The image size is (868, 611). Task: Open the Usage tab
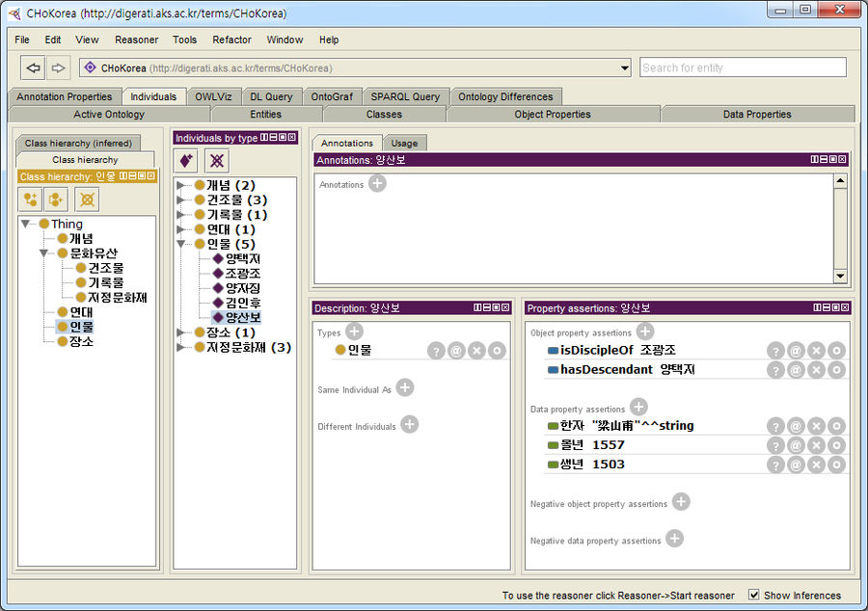pos(404,143)
